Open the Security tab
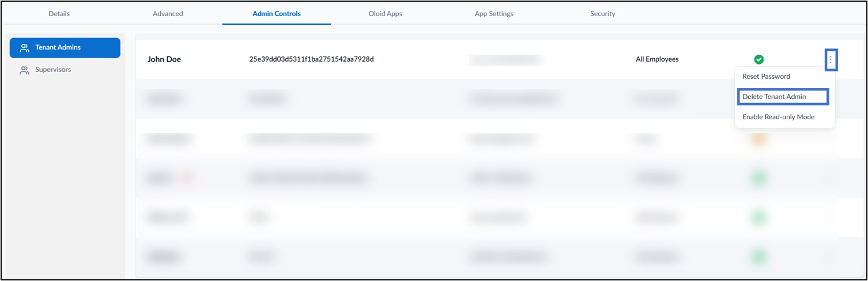The image size is (868, 281). (x=603, y=13)
